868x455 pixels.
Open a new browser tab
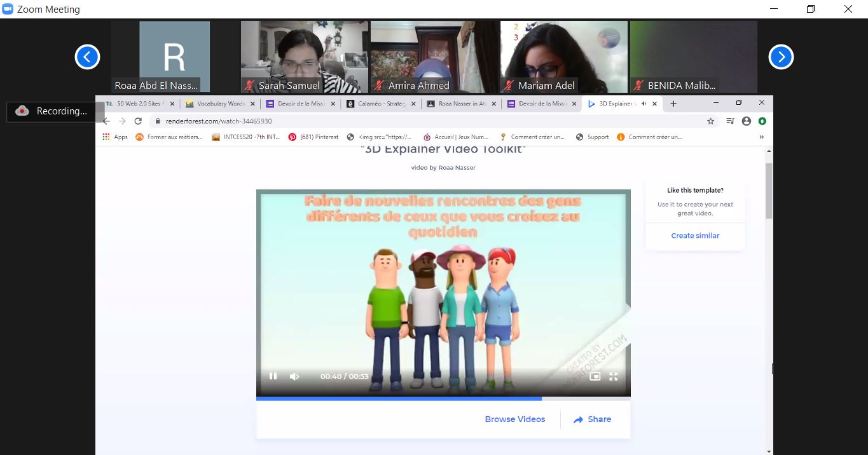coord(673,104)
